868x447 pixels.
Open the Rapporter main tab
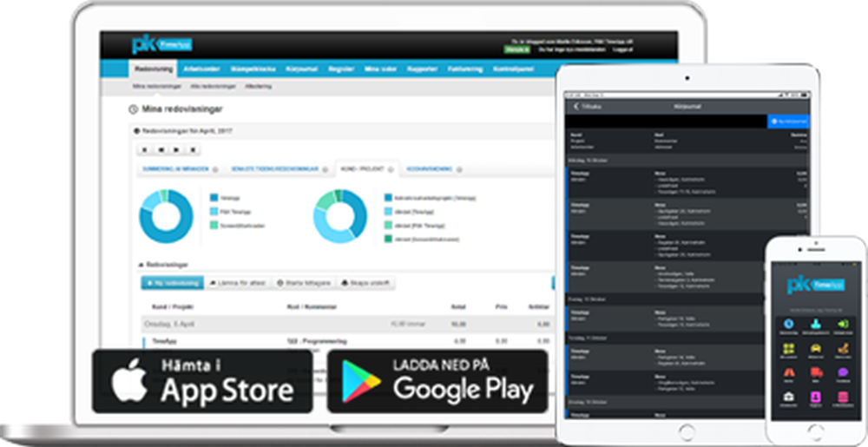pos(423,69)
